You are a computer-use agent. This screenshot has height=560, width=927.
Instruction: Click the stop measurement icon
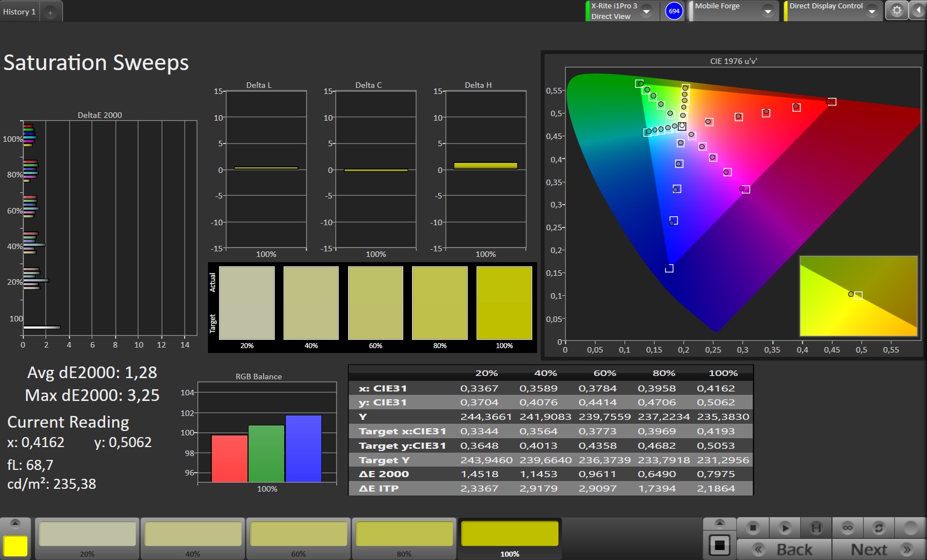(753, 527)
